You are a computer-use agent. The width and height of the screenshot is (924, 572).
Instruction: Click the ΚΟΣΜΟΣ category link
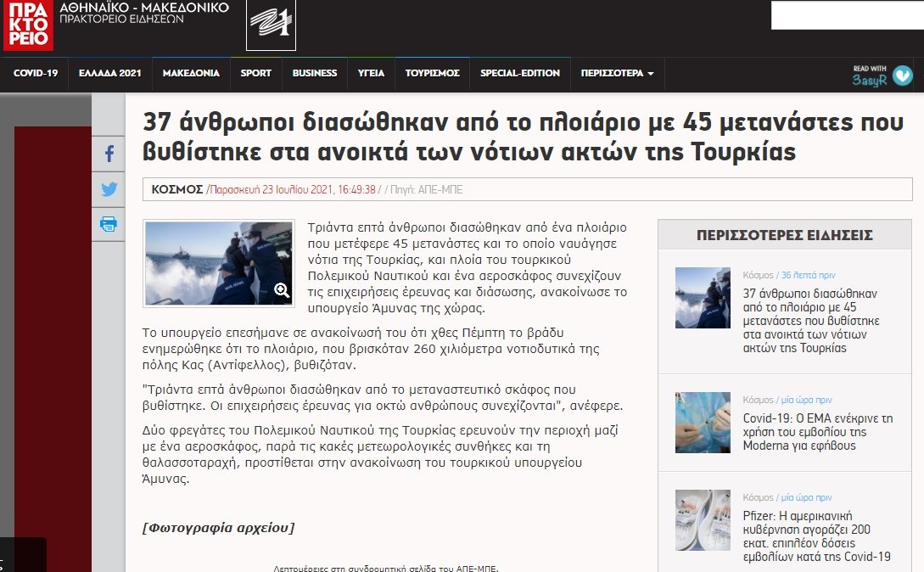point(176,189)
